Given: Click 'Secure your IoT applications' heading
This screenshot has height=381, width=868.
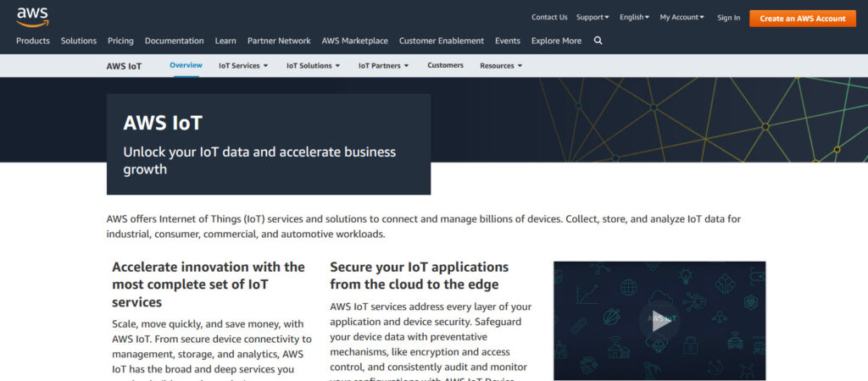Looking at the screenshot, I should tap(419, 275).
